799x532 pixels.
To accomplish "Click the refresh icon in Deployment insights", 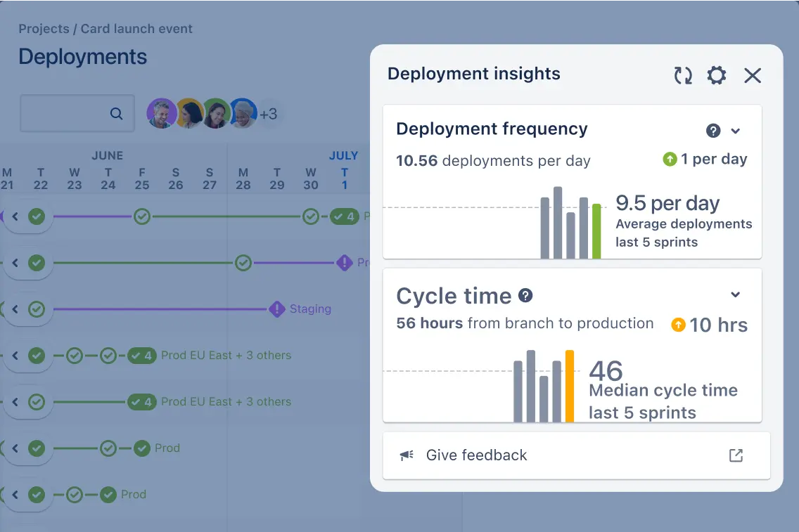I will coord(683,76).
